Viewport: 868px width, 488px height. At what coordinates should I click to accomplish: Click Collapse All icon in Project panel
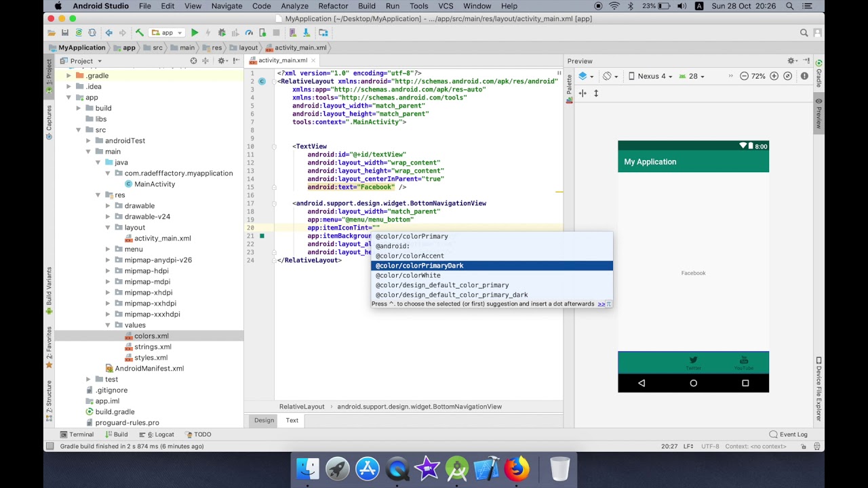click(205, 61)
